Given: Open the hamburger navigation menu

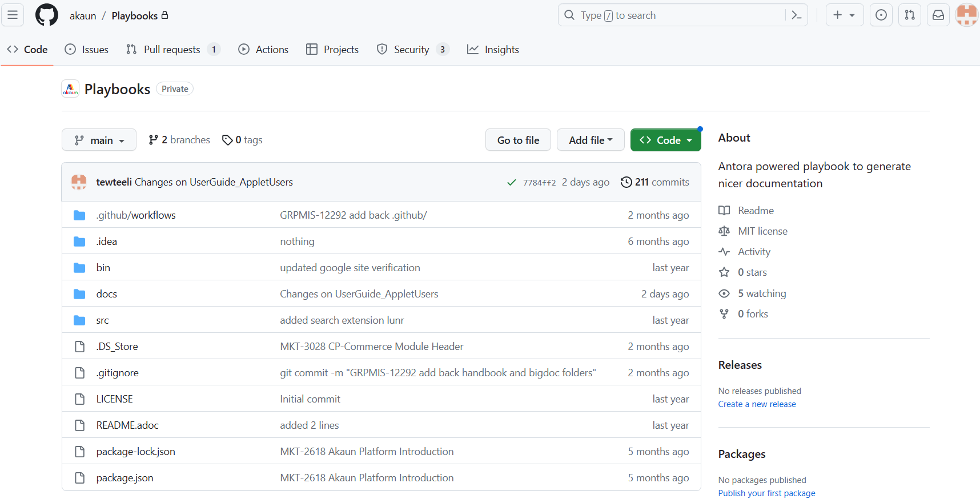Looking at the screenshot, I should point(13,15).
